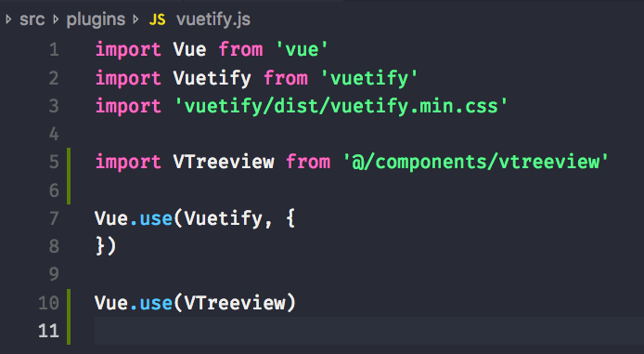Click green change marker beside line 5

pyautogui.click(x=69, y=176)
